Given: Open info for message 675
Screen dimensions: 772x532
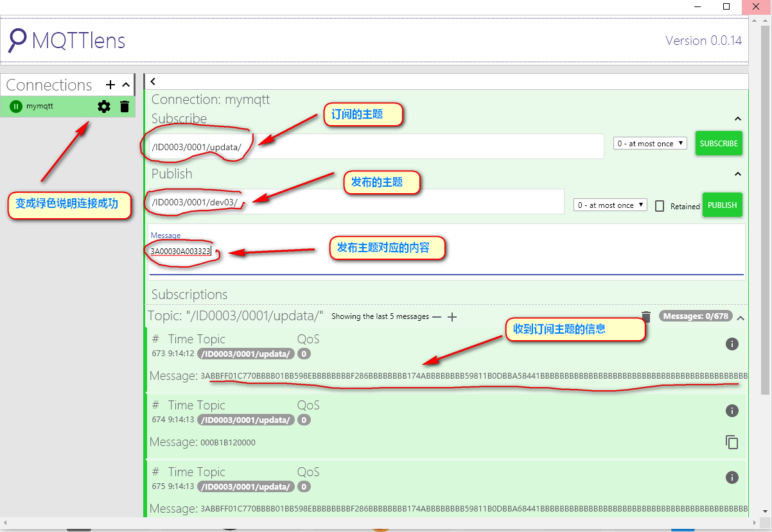Looking at the screenshot, I should pos(732,477).
